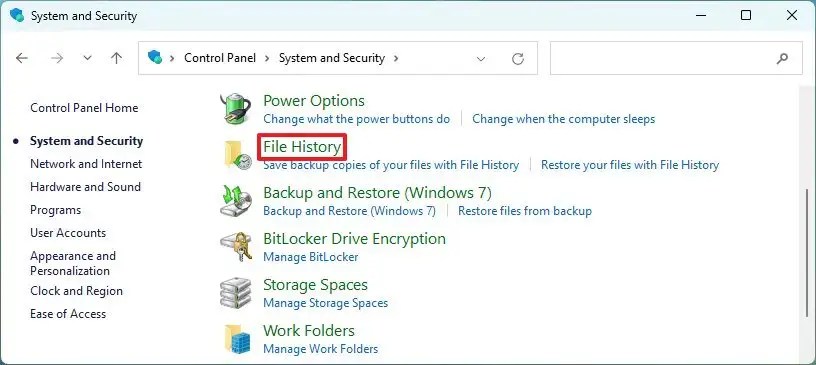This screenshot has height=365, width=816.
Task: Click Manage BitLocker link
Action: tap(311, 257)
